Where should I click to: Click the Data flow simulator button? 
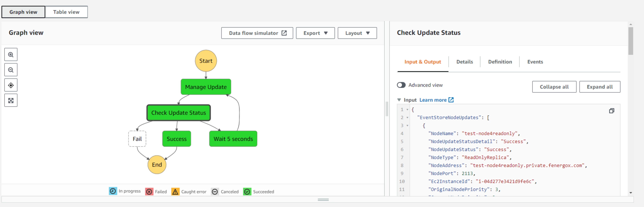[257, 33]
